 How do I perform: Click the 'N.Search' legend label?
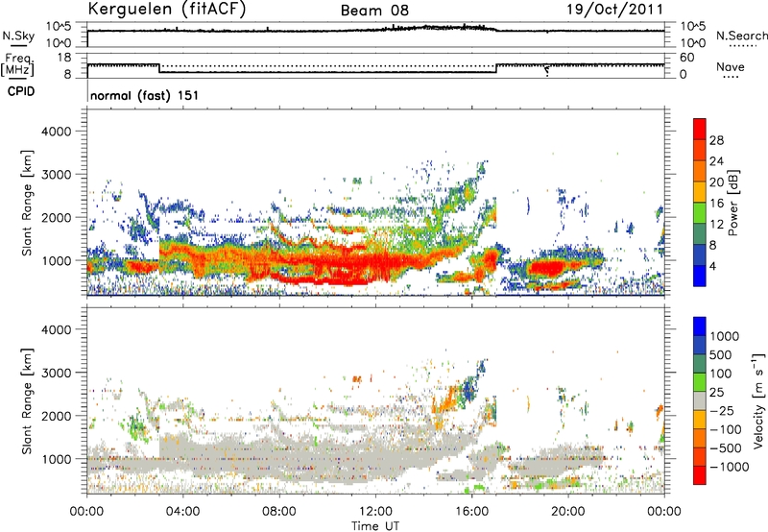click(741, 36)
